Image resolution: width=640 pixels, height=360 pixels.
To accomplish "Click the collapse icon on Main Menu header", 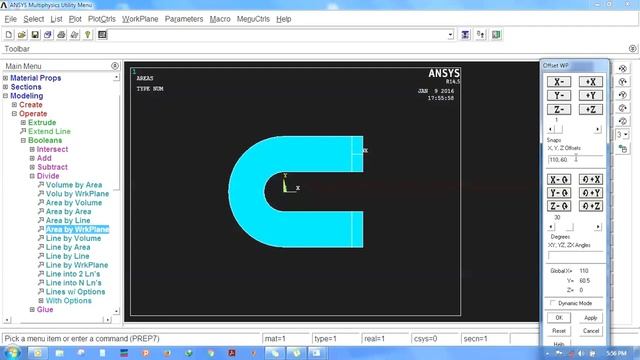I will point(115,66).
